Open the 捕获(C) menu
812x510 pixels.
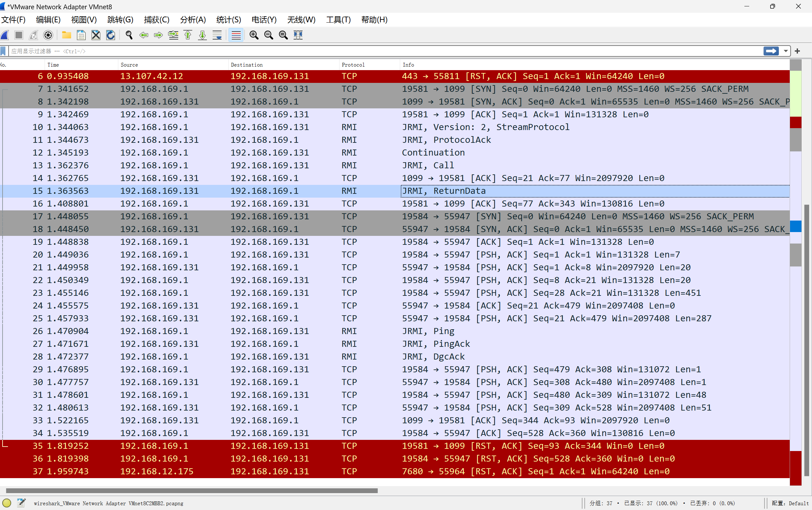157,20
